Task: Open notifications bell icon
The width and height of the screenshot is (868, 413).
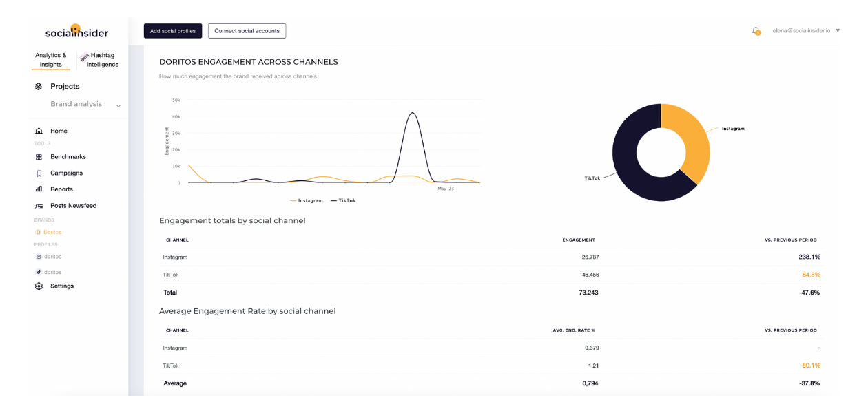Action: pos(756,31)
